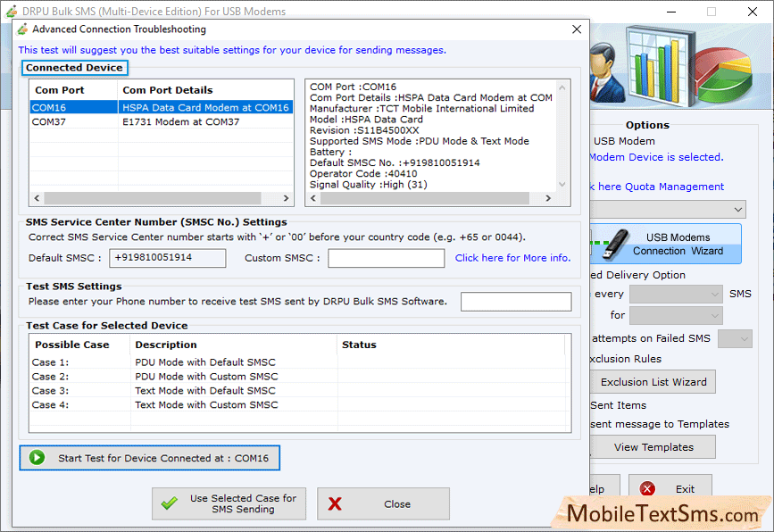Select Case 1: PDU Mode with Default SMSC
The height and width of the screenshot is (532, 774).
[300, 362]
